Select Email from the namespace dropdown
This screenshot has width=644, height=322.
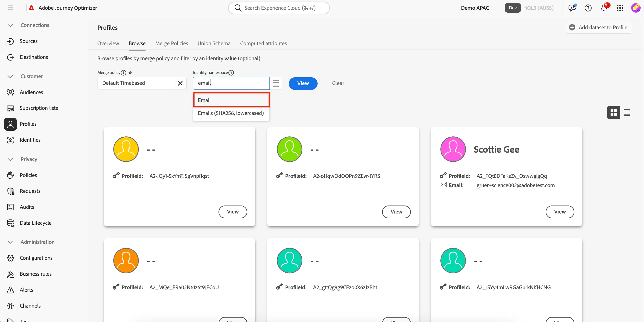pos(231,100)
